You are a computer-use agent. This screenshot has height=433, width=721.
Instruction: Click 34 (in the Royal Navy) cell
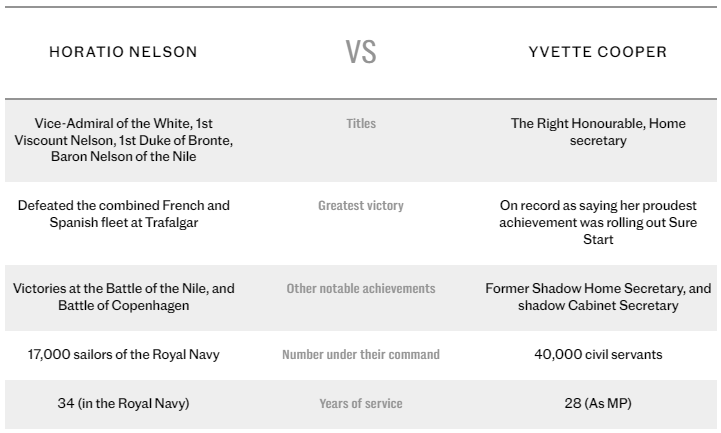[x=123, y=403]
